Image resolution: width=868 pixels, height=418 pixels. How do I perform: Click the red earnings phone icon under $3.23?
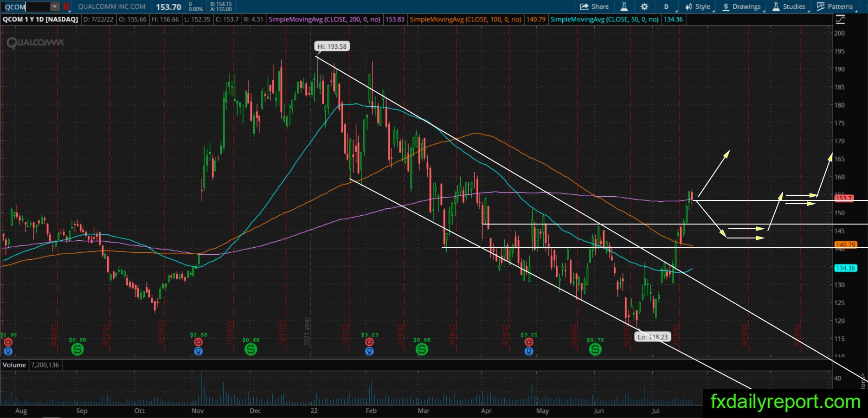pos(369,342)
